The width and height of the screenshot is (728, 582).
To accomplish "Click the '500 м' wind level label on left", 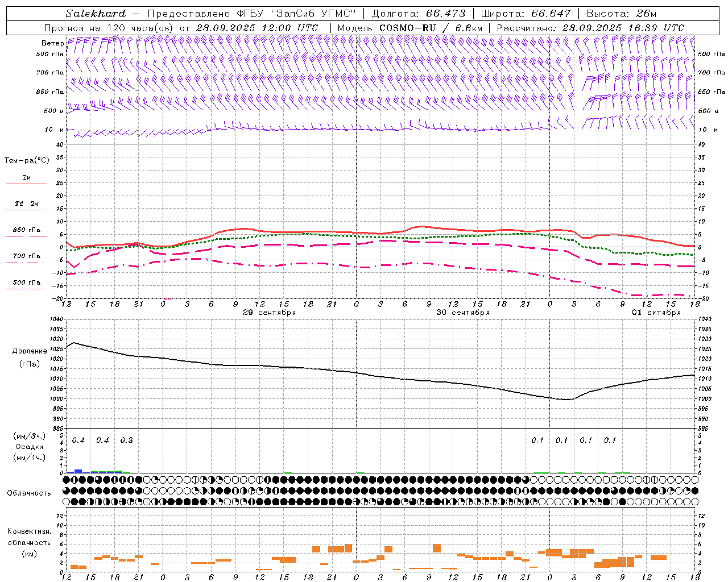I will pyautogui.click(x=53, y=111).
